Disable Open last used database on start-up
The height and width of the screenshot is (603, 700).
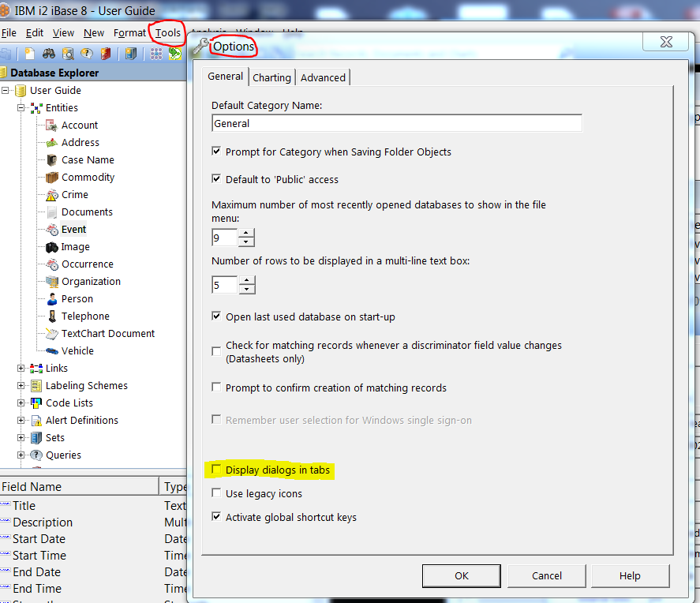pyautogui.click(x=217, y=316)
